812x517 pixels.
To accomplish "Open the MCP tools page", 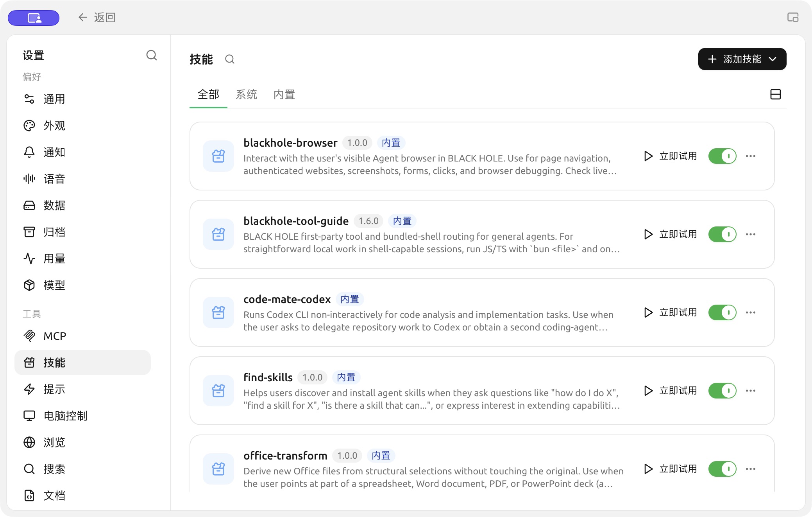I will [82, 336].
